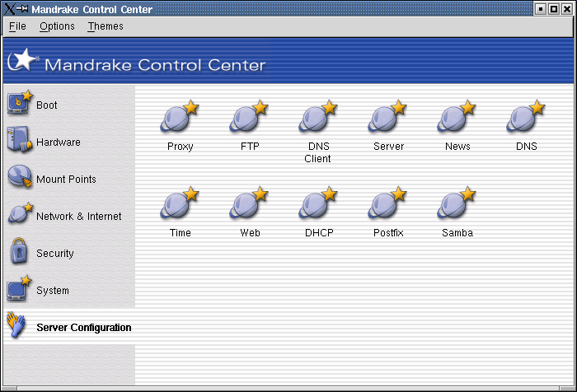Image resolution: width=577 pixels, height=392 pixels.
Task: Click the Proxy text label
Action: pos(181,147)
